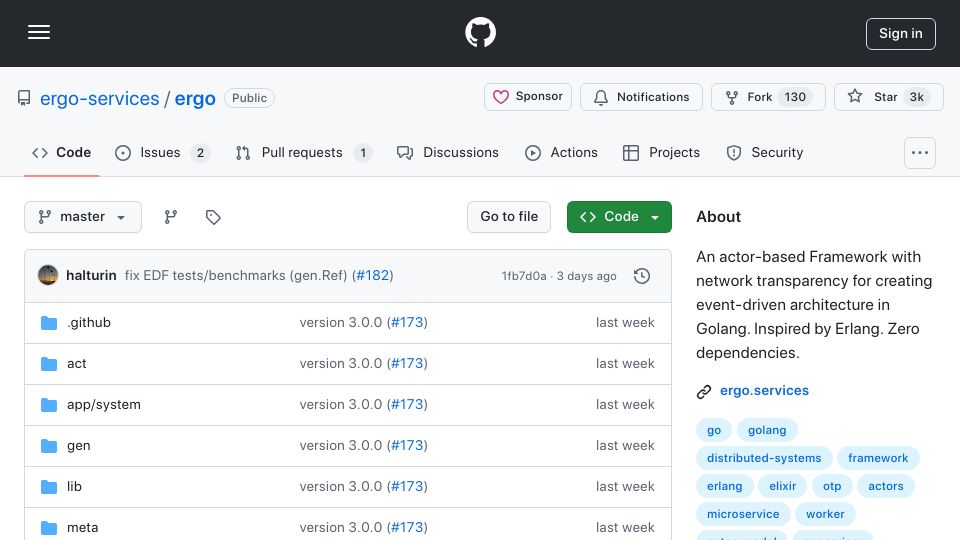Select the erlang topic tag
960x540 pixels.
(724, 486)
